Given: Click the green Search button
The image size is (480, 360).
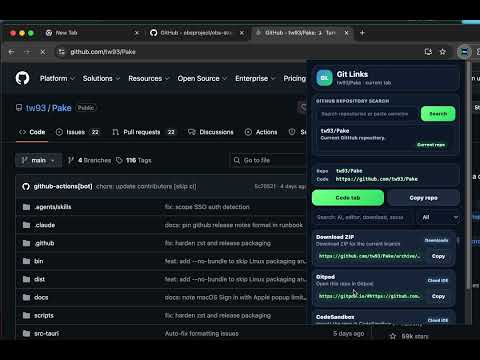Looking at the screenshot, I should click(x=438, y=114).
